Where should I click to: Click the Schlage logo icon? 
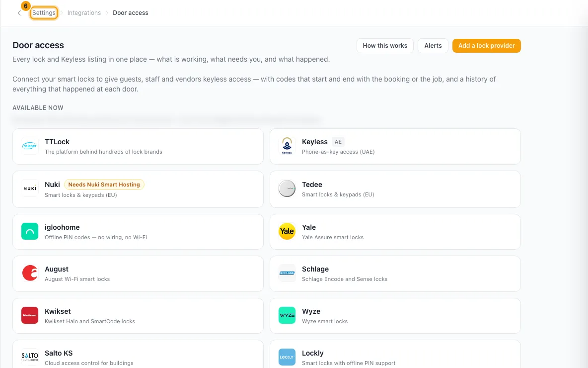point(287,273)
